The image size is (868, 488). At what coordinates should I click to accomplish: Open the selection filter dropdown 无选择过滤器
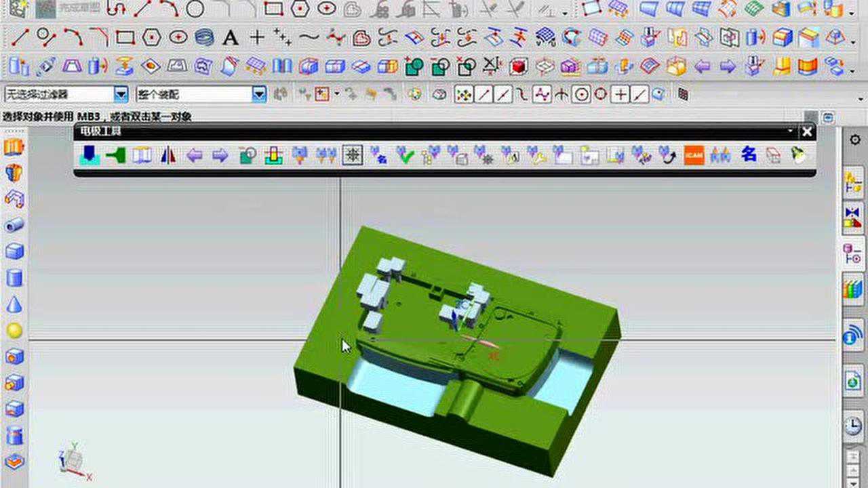coord(121,95)
